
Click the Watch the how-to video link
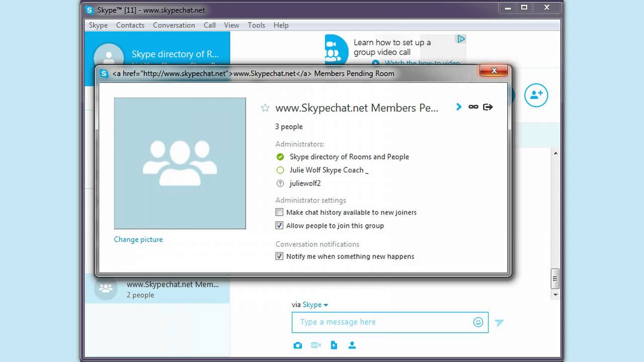pos(422,63)
